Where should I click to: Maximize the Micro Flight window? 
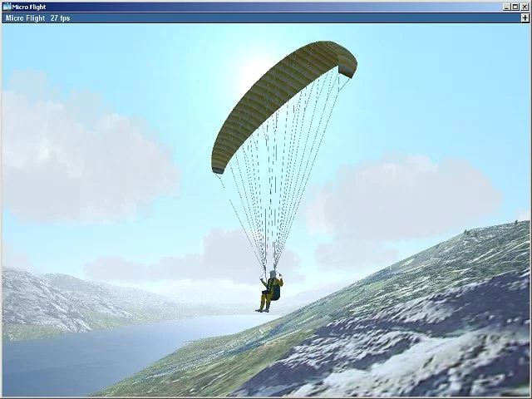tap(515, 7)
